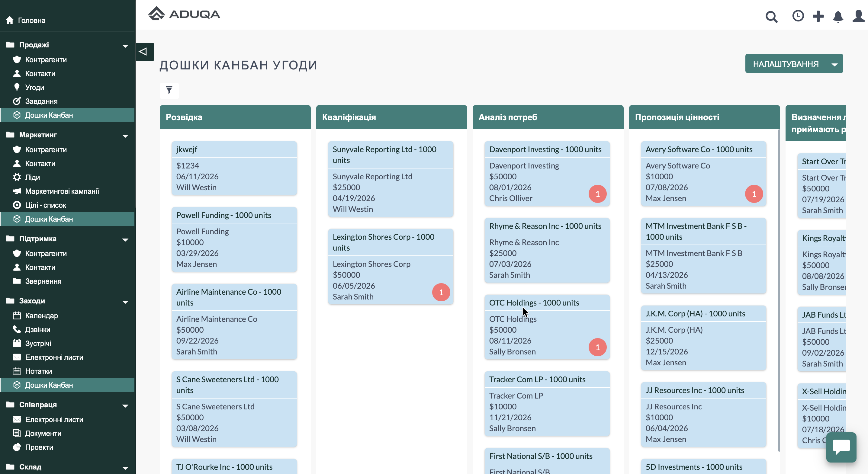This screenshot has width=868, height=474.
Task: Collapse the Продажі section arrow
Action: click(x=125, y=46)
